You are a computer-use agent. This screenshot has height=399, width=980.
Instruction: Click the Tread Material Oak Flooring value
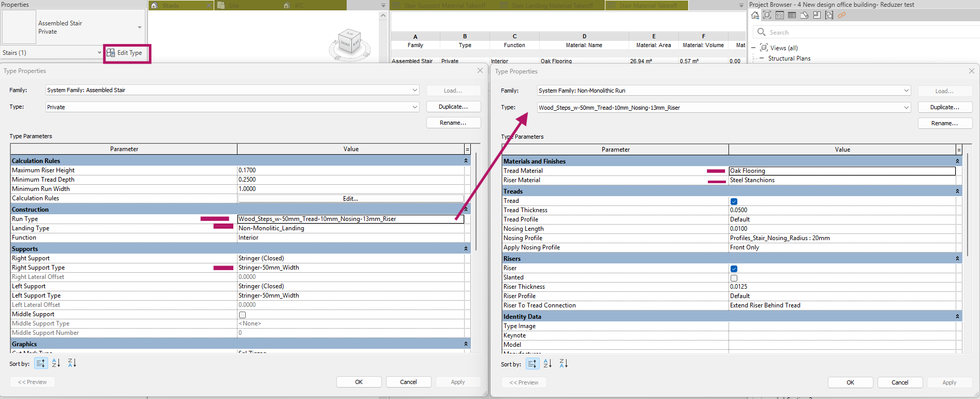842,171
